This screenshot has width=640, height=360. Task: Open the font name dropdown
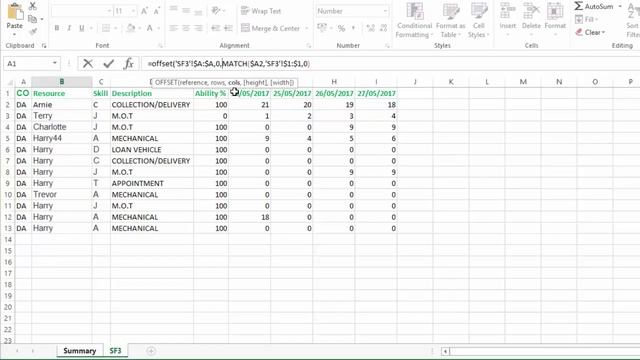click(109, 11)
